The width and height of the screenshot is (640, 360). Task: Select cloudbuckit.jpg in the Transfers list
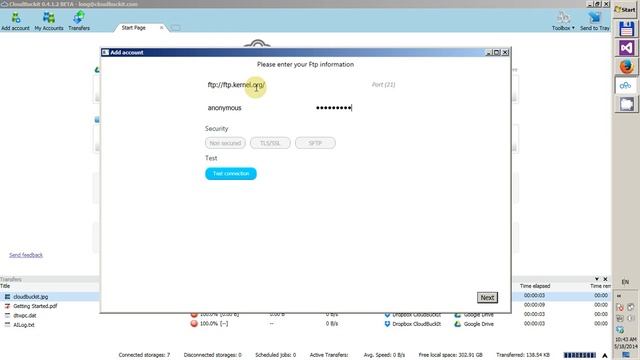[x=31, y=297]
